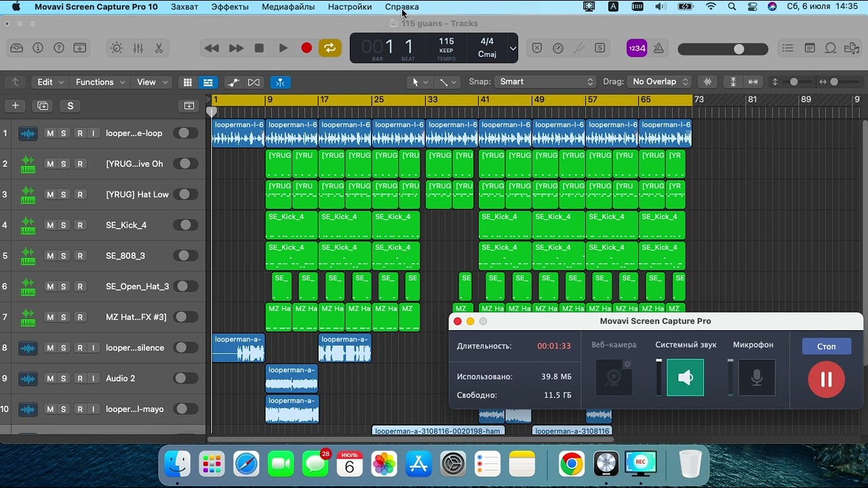Screen dimensions: 868x488
Task: Toggle input monitoring on Audio 2 track
Action: click(94, 378)
